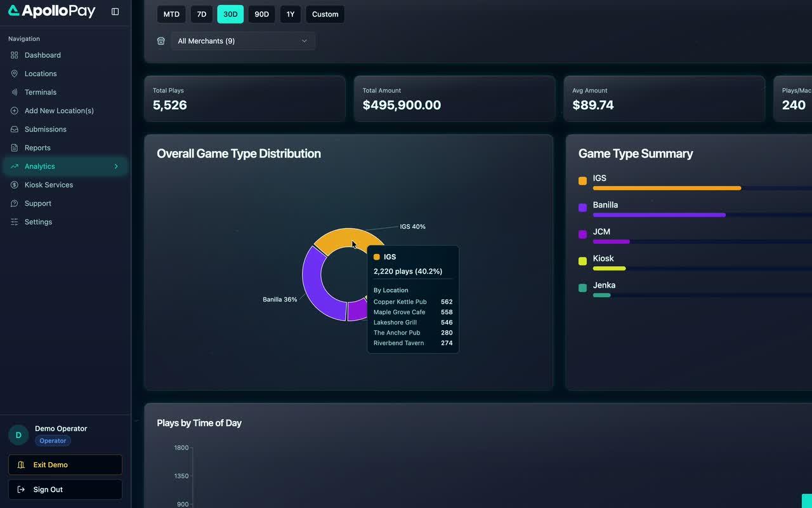Switch date range to 7D

pos(202,14)
